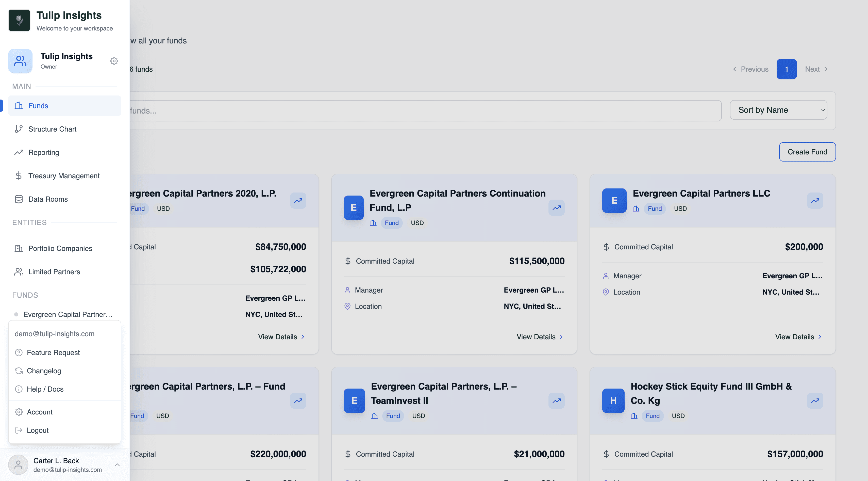Click the Create Fund button
The height and width of the screenshot is (481, 868).
(x=807, y=152)
